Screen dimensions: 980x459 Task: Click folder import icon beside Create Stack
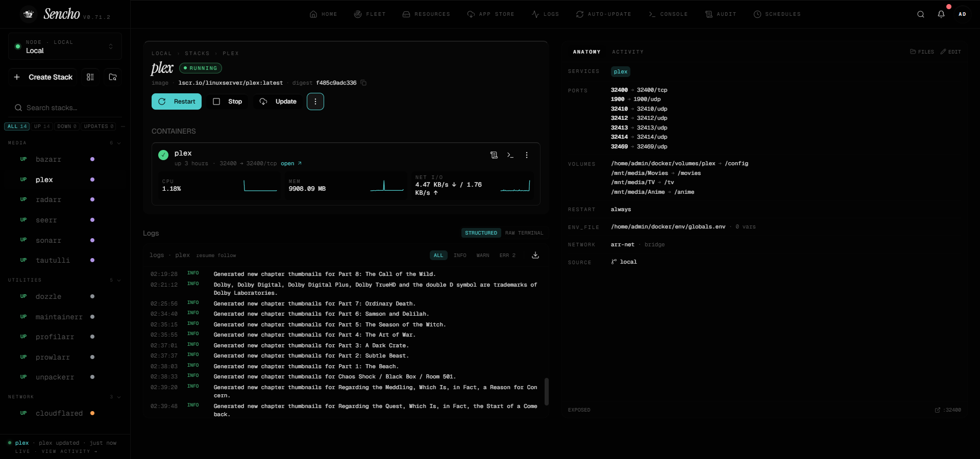pyautogui.click(x=113, y=77)
